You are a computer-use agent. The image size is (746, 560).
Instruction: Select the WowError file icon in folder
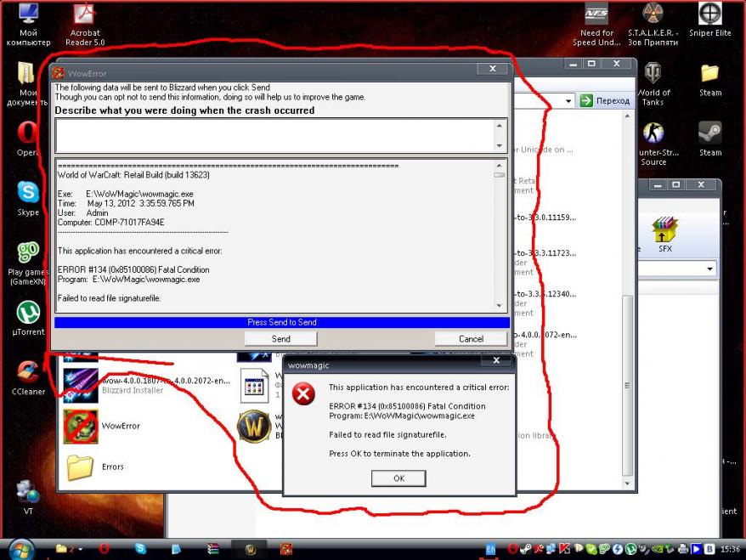[81, 427]
